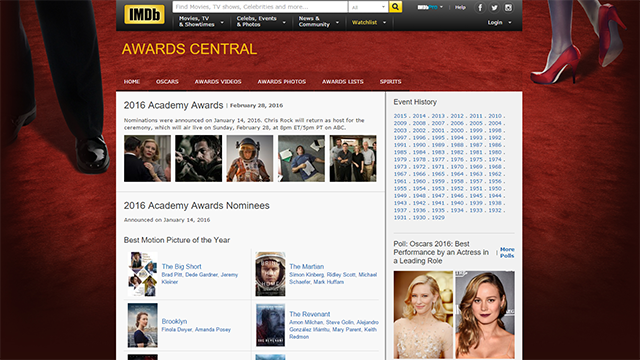640x360 pixels.
Task: Open The Big Short still thumbnail
Action: point(302,158)
